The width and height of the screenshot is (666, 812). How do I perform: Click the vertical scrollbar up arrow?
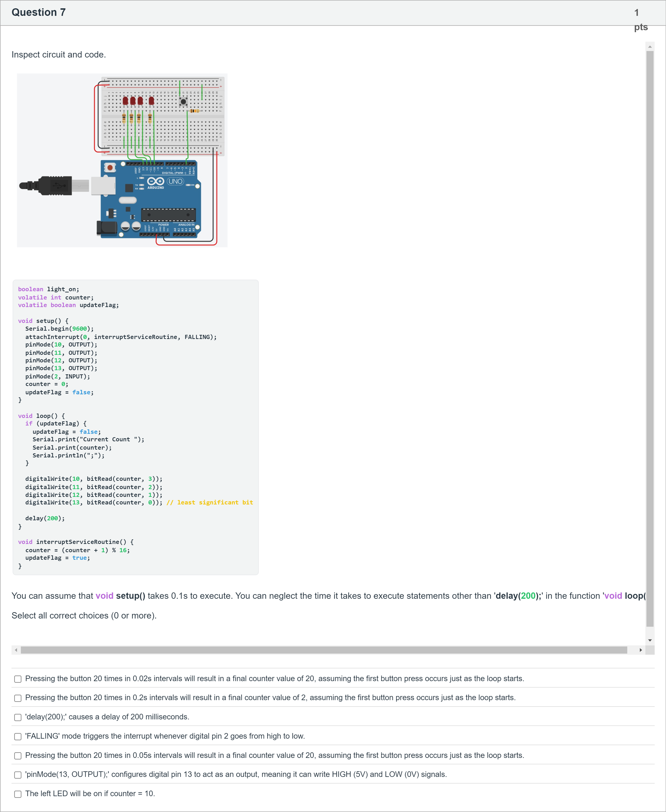click(x=650, y=46)
